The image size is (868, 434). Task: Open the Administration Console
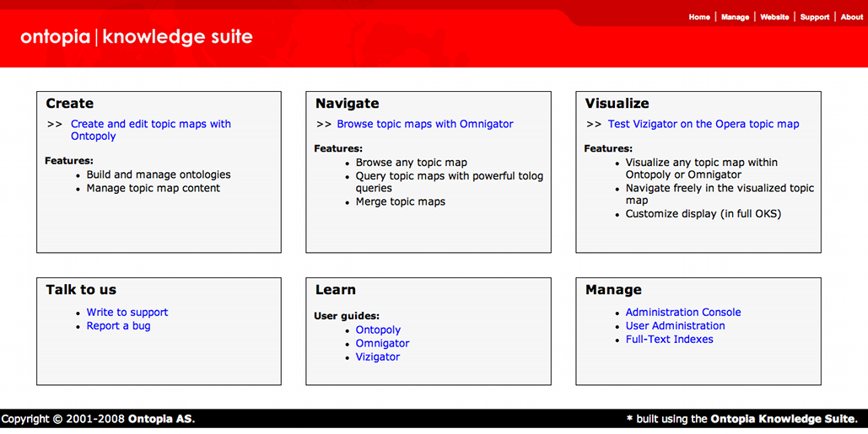point(682,312)
